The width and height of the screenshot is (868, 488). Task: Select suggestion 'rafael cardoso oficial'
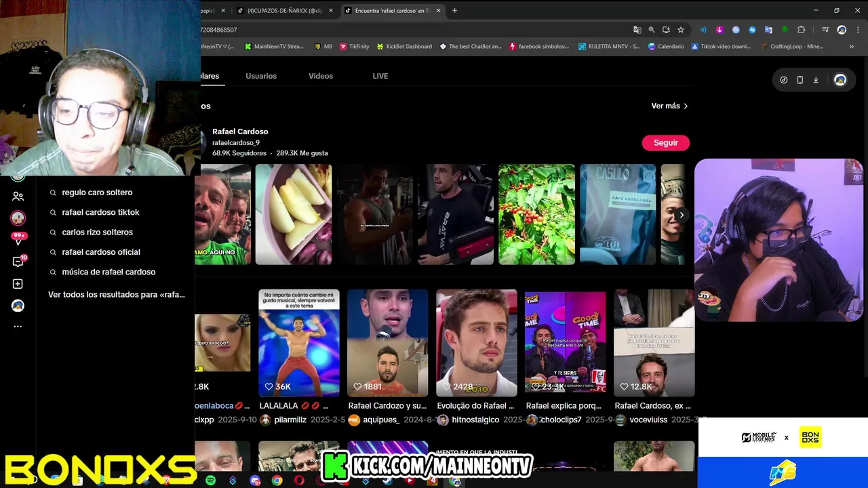101,252
